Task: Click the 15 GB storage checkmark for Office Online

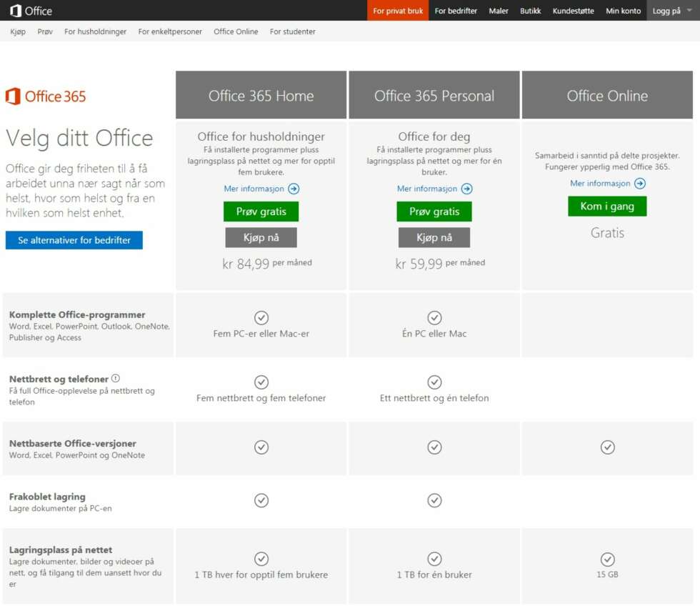Action: pyautogui.click(x=608, y=559)
